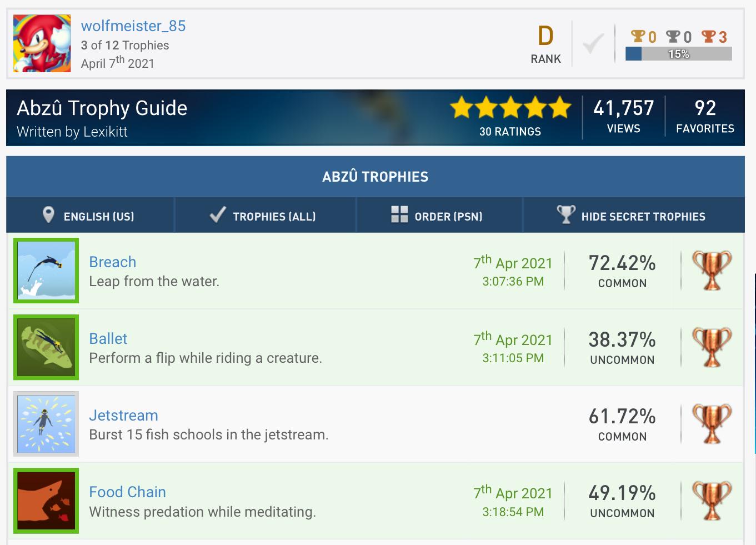
Task: Click the 3 of 12 Trophies text
Action: click(125, 46)
